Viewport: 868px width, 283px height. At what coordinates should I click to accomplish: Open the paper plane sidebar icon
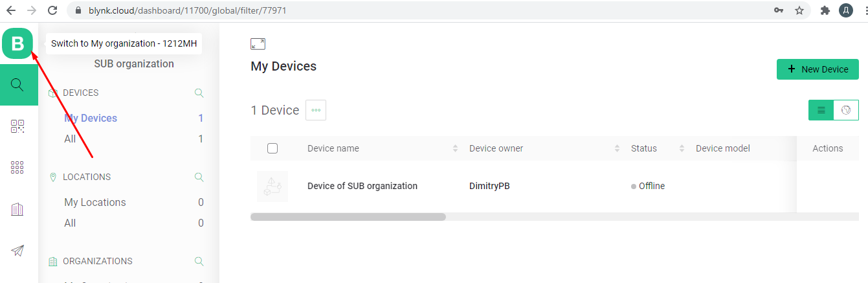[17, 251]
